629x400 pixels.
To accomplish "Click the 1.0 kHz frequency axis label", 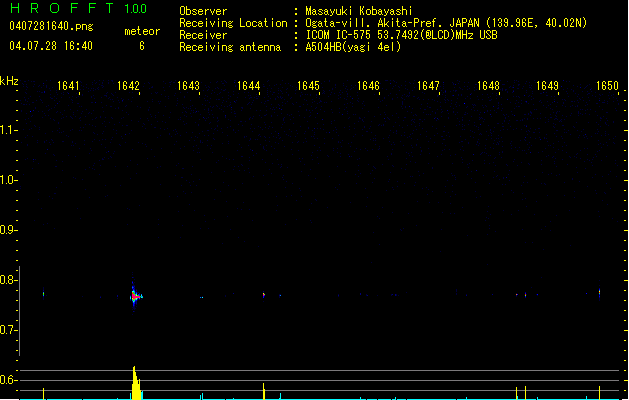I will 8,180.
